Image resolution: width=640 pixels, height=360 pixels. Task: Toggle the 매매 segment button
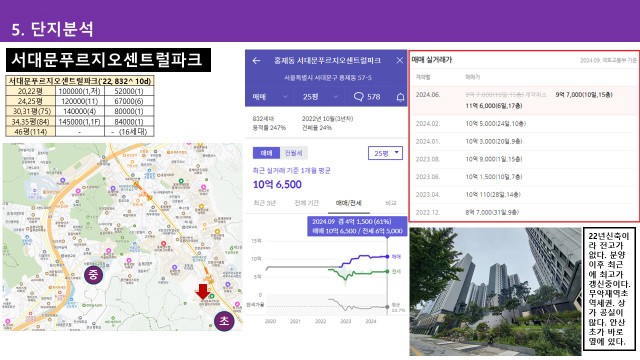pos(267,153)
